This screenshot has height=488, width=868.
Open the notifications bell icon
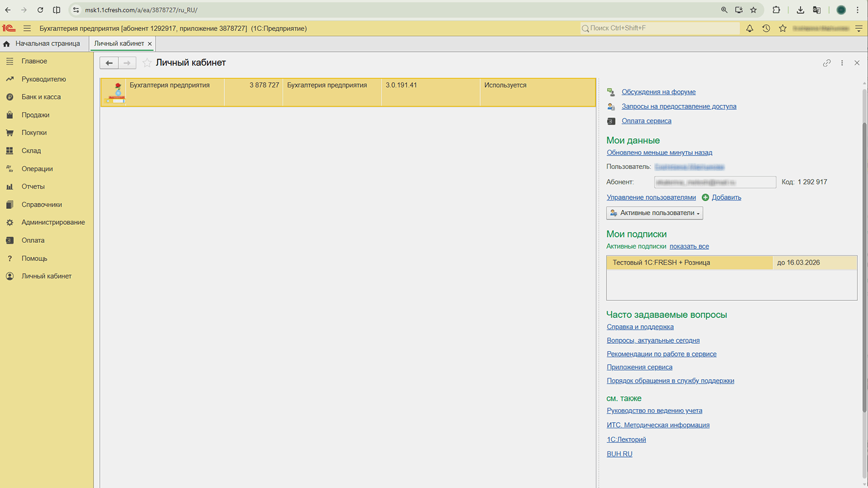[750, 28]
